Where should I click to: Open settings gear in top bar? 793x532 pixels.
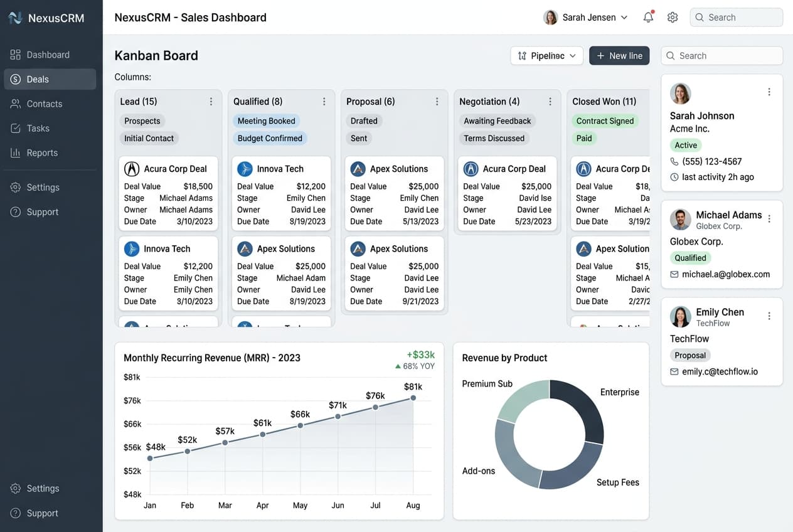point(673,18)
